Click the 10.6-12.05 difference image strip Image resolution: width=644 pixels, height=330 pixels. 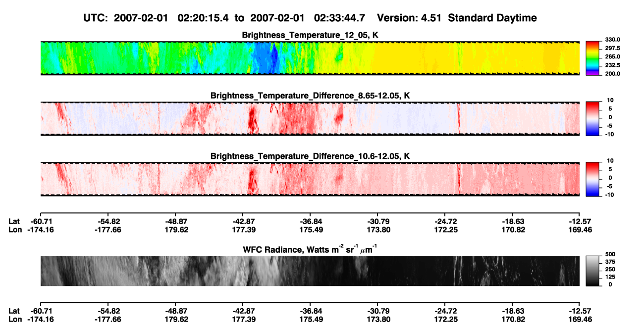click(310, 179)
